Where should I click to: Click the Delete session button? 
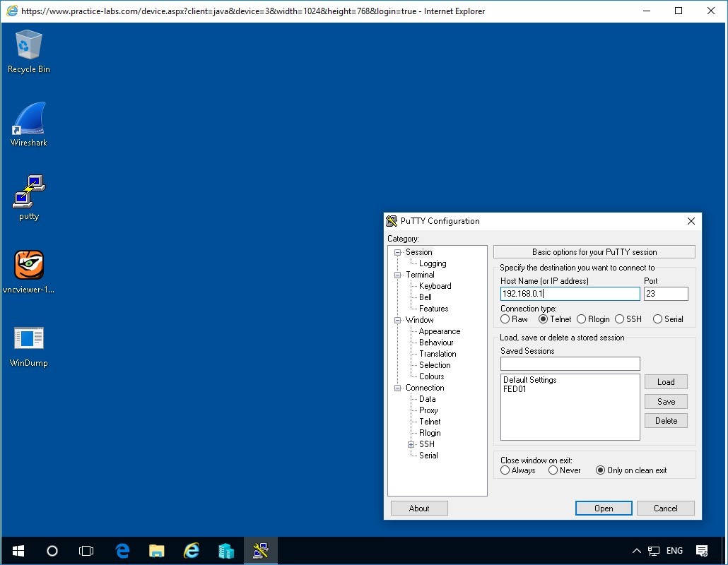[666, 421]
